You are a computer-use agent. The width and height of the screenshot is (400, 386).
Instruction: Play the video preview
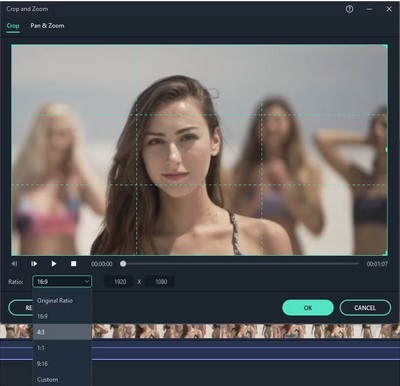(54, 264)
